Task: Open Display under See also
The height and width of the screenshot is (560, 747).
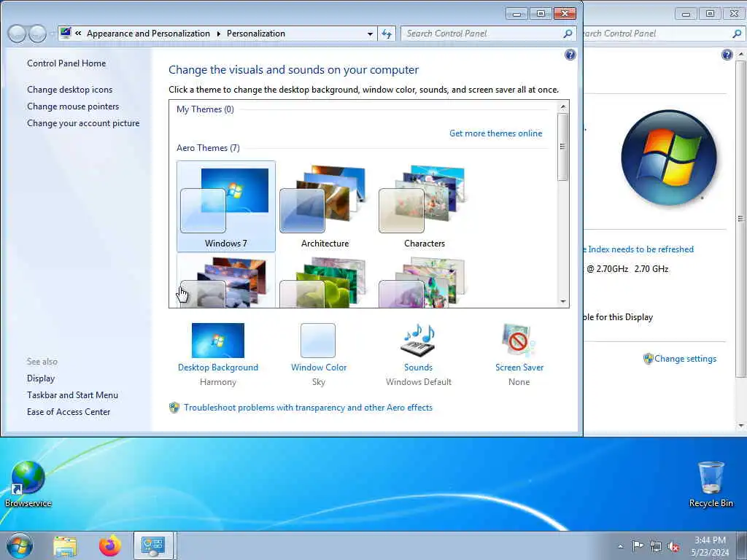Action: 41,378
